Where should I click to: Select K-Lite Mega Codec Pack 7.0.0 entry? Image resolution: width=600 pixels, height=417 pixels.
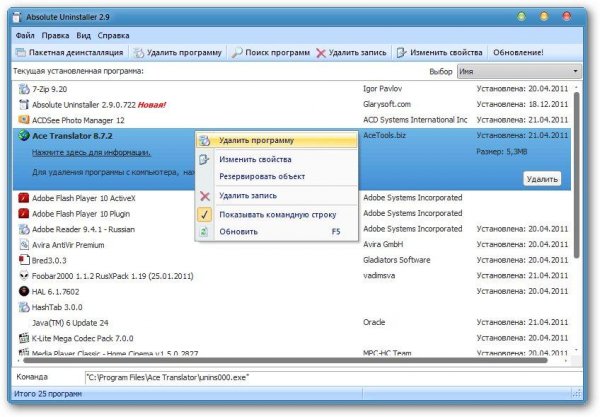(292, 338)
